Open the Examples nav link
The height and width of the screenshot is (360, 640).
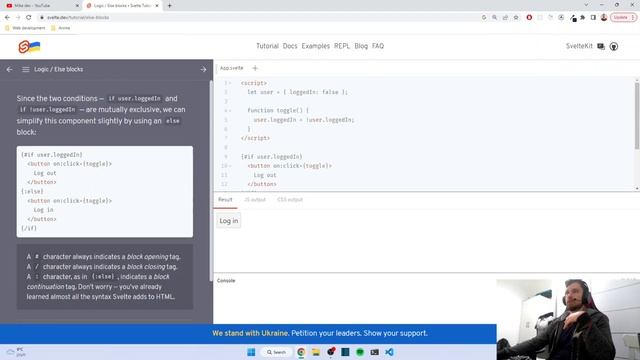pos(316,46)
